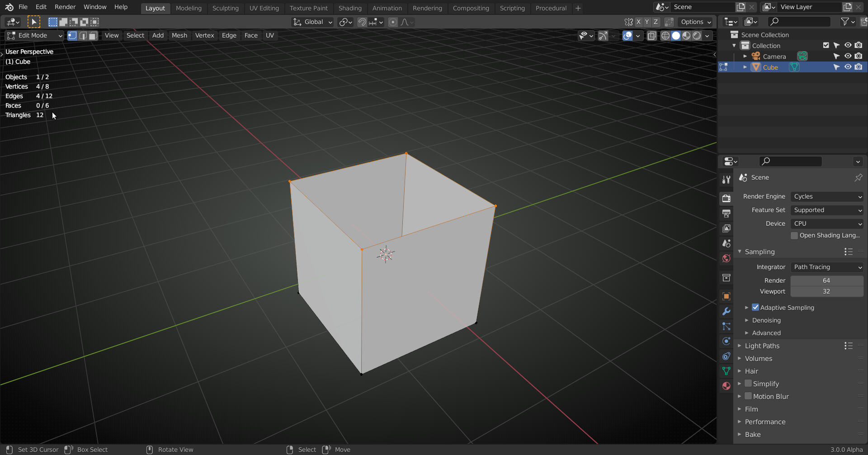Enable edge select mode

pyautogui.click(x=83, y=36)
